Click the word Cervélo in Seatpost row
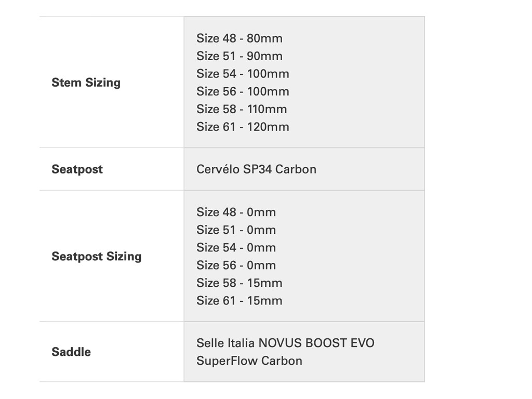The image size is (532, 399). 218,169
